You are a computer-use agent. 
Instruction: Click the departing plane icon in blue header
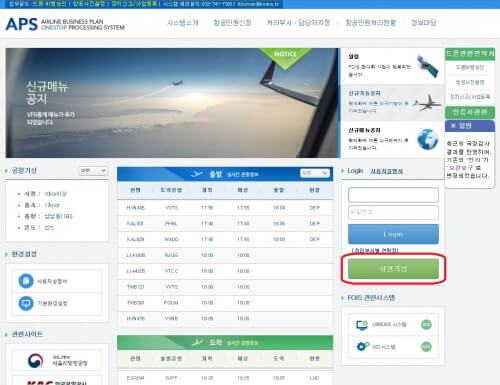click(x=197, y=174)
